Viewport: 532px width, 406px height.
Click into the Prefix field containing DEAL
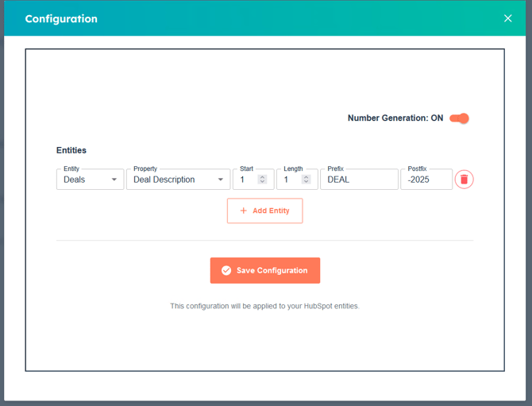pyautogui.click(x=359, y=180)
